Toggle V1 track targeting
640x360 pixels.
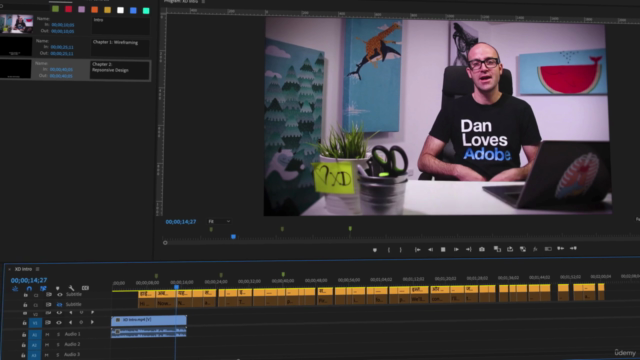coord(35,323)
